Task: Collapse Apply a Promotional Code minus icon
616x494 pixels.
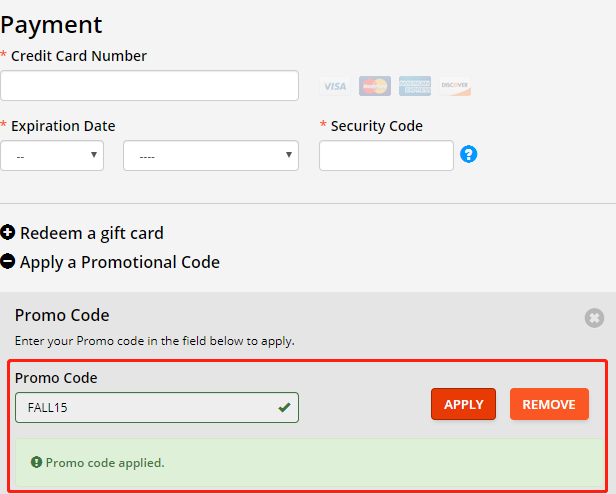Action: click(7, 261)
